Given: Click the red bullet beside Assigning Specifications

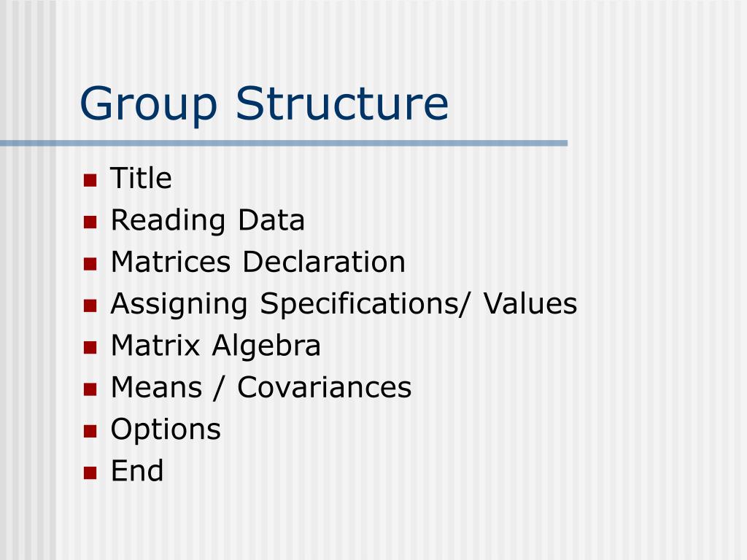Looking at the screenshot, I should point(90,306).
